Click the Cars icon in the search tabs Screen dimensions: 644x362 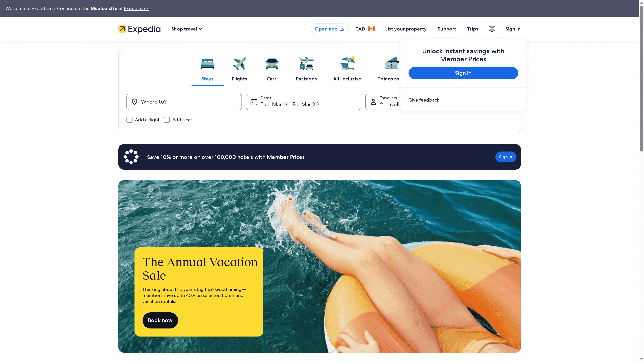coord(272,64)
